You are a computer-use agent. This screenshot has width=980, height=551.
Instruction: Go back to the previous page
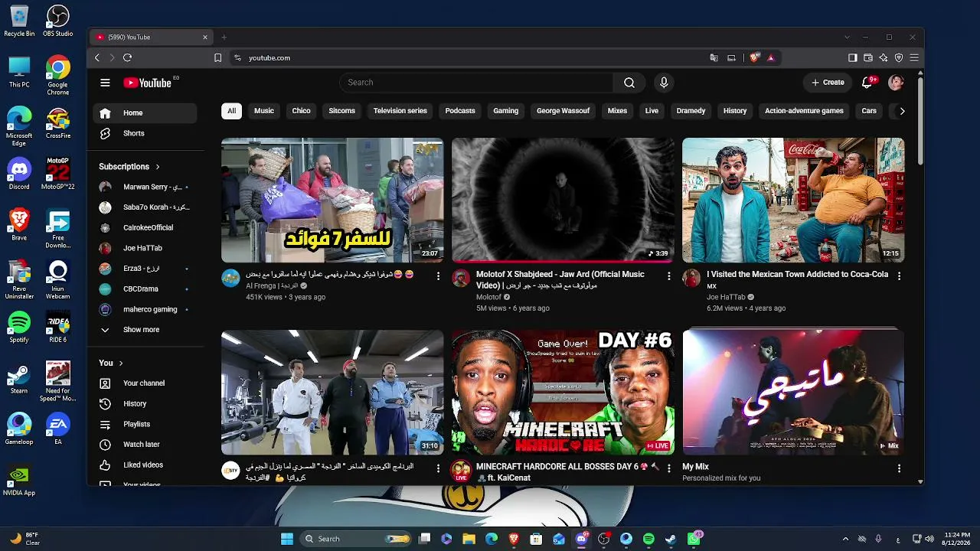(97, 57)
